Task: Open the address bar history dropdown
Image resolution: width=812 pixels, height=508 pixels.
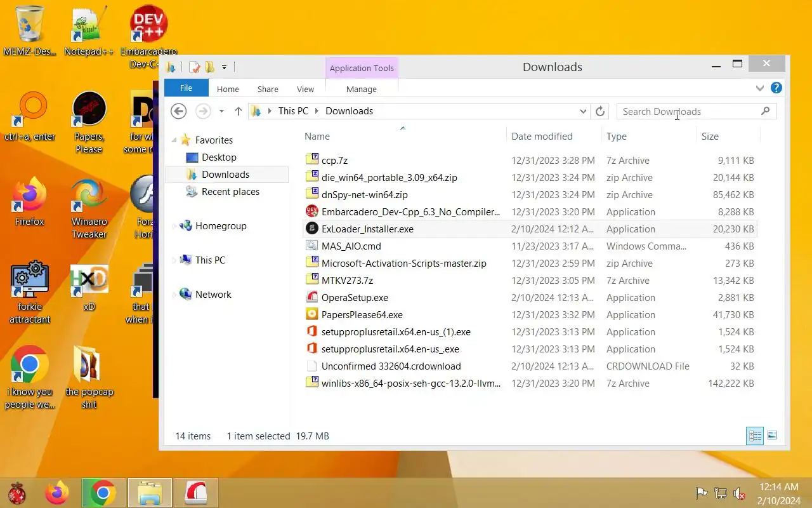Action: tap(583, 111)
